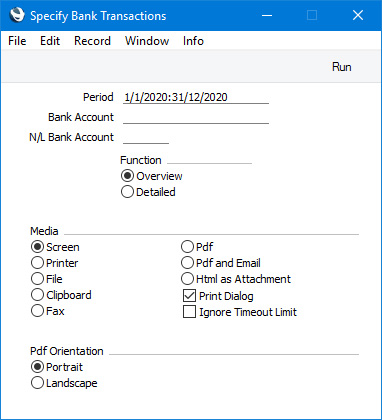
Task: Open the Window menu
Action: click(147, 41)
